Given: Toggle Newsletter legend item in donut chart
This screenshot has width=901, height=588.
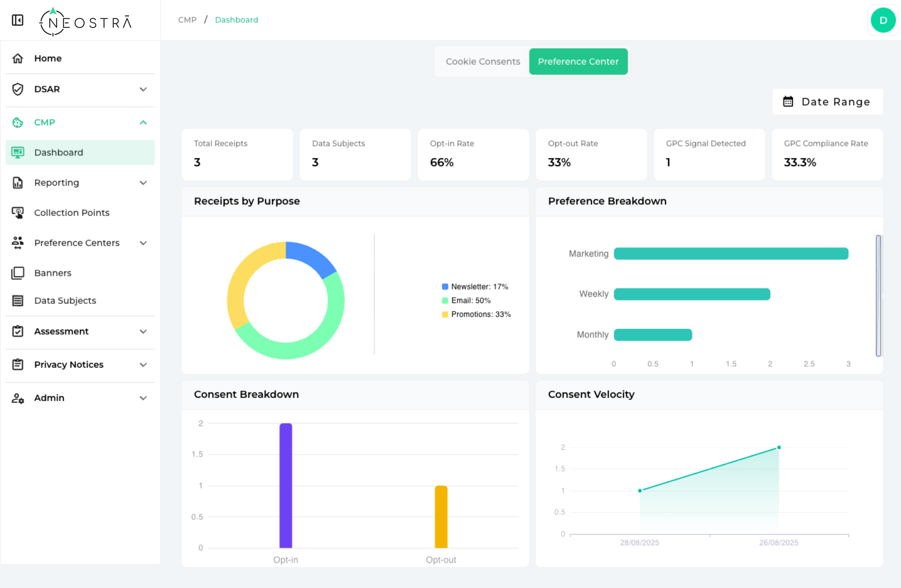Looking at the screenshot, I should [x=475, y=286].
